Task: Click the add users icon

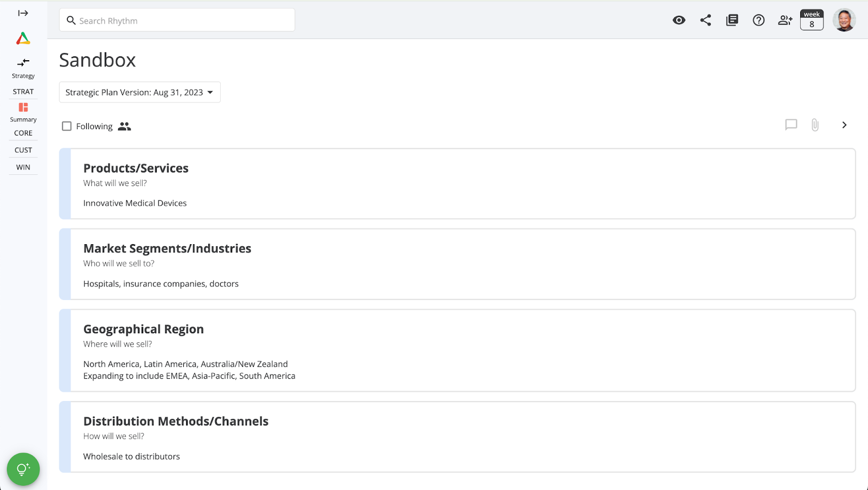Action: tap(785, 20)
